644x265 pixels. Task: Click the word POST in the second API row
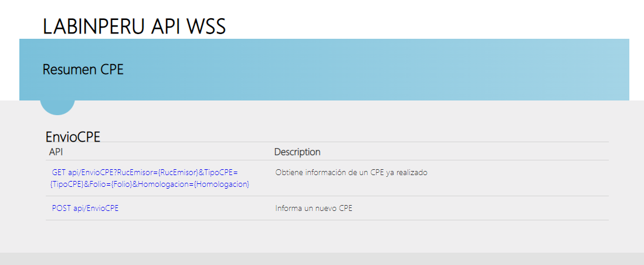(x=61, y=208)
